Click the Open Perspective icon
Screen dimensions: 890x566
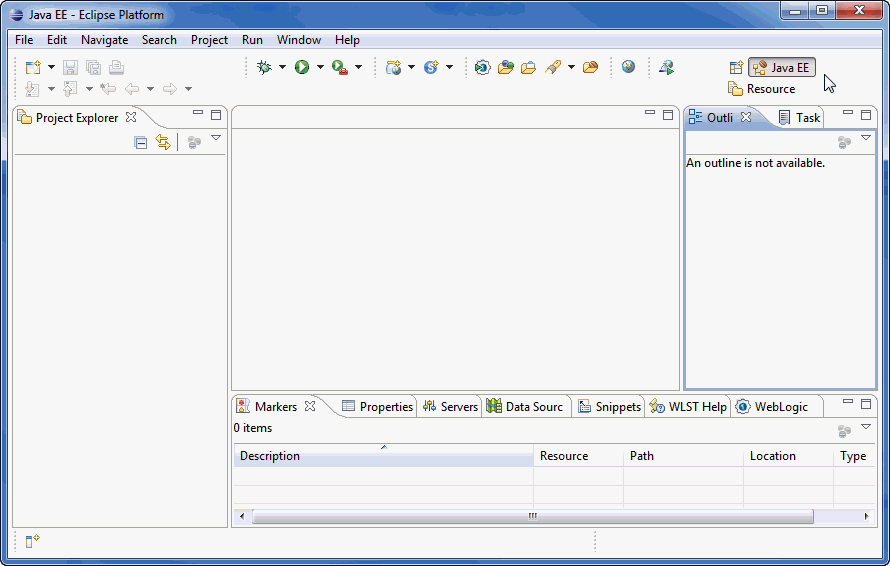click(736, 68)
